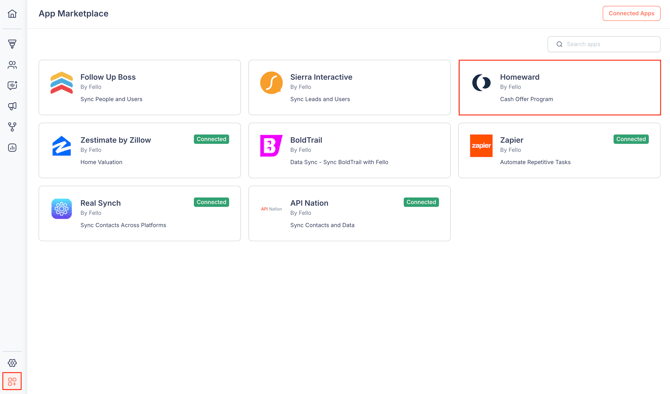Click the Real Synch title
Screen dimensions: 670x394
click(x=100, y=203)
